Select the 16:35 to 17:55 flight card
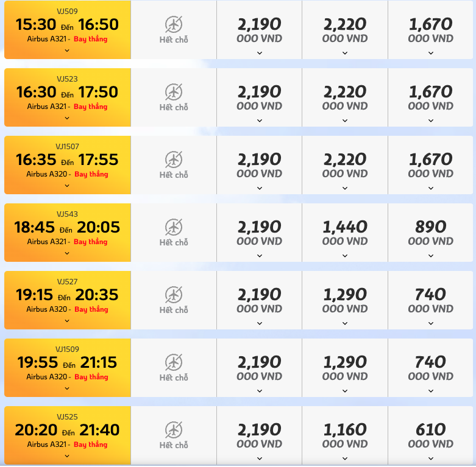476x467 pixels. 68,165
